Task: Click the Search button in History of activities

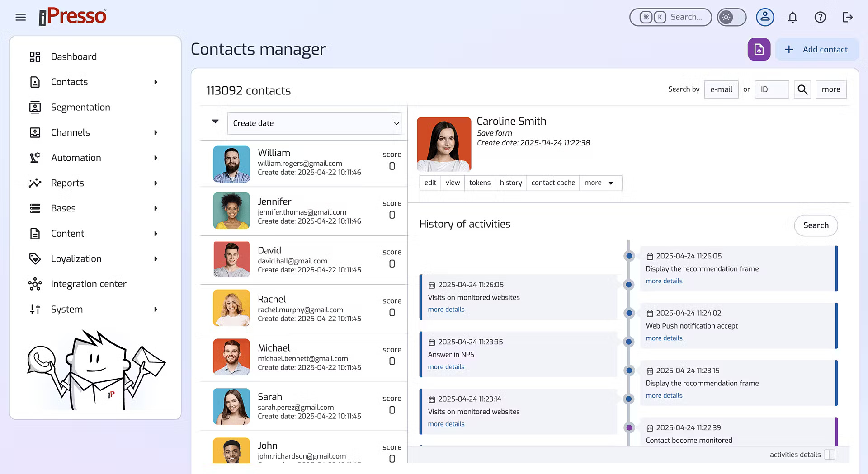Action: coord(816,225)
